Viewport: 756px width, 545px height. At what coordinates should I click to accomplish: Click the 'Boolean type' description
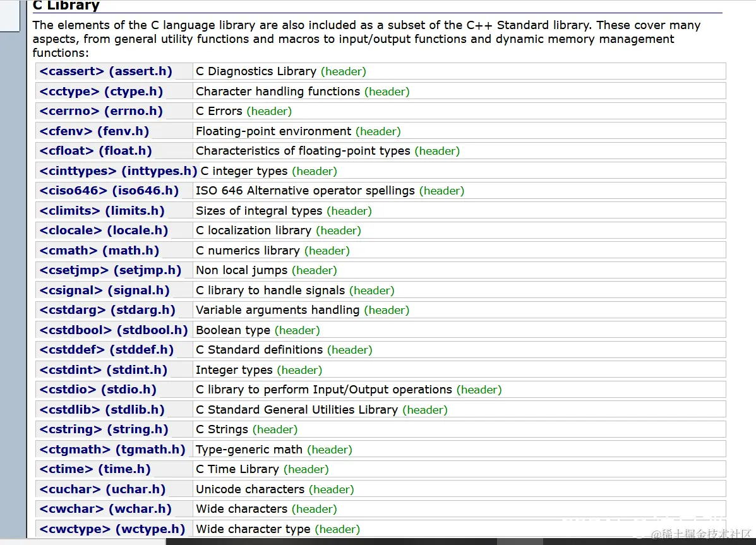[233, 330]
